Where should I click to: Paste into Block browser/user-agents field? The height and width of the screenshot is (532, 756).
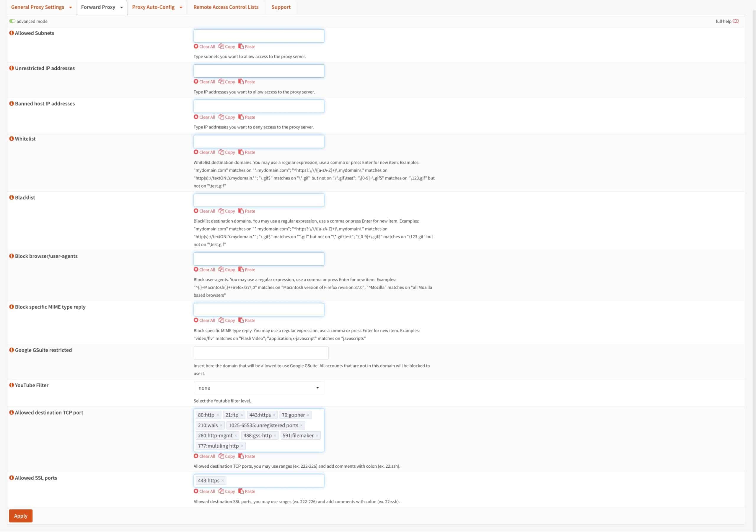250,269
